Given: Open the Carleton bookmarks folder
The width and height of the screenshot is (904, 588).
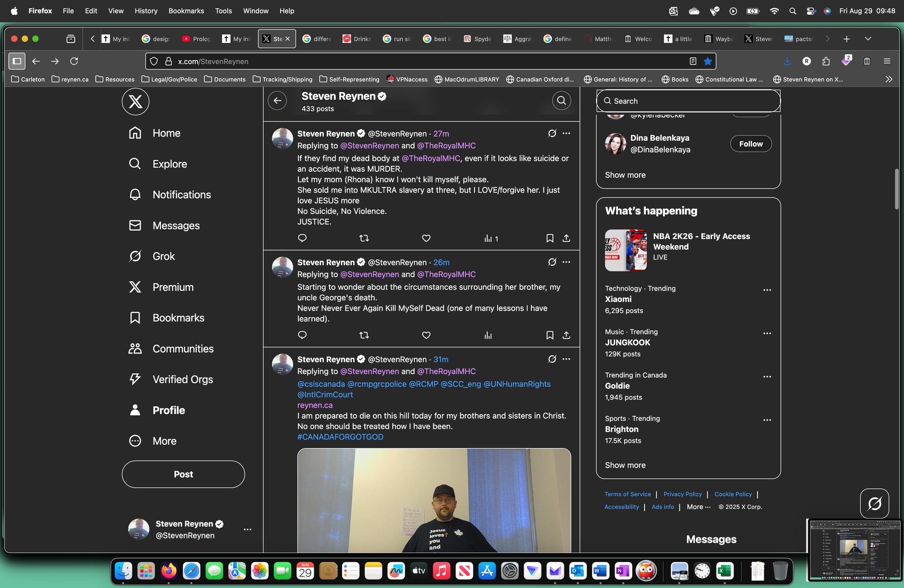Looking at the screenshot, I should click(x=28, y=79).
